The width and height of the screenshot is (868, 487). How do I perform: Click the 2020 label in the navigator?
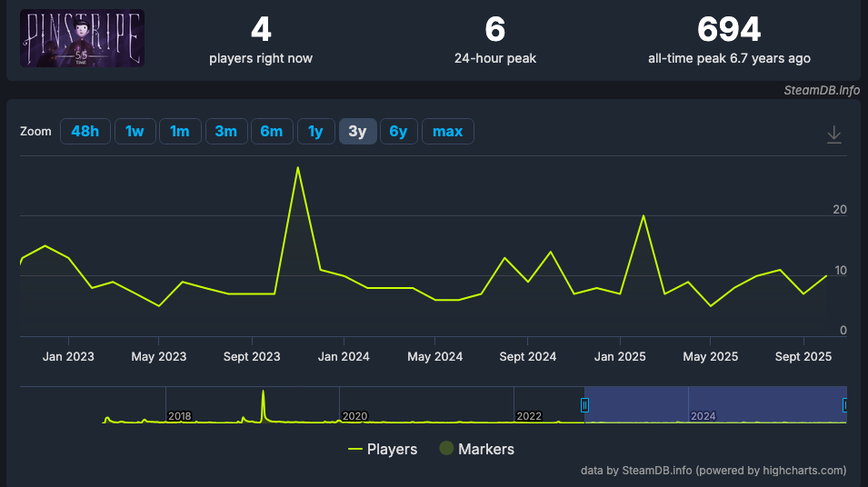click(x=354, y=416)
